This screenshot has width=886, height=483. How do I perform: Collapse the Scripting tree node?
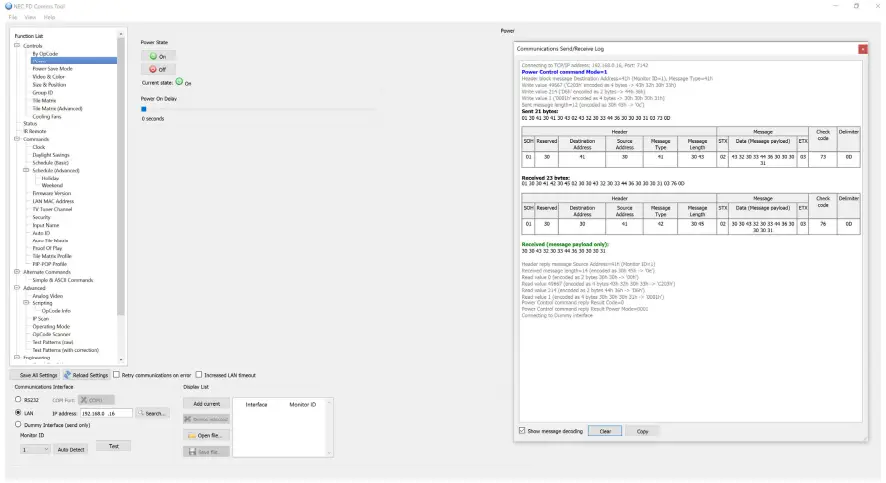(x=26, y=303)
